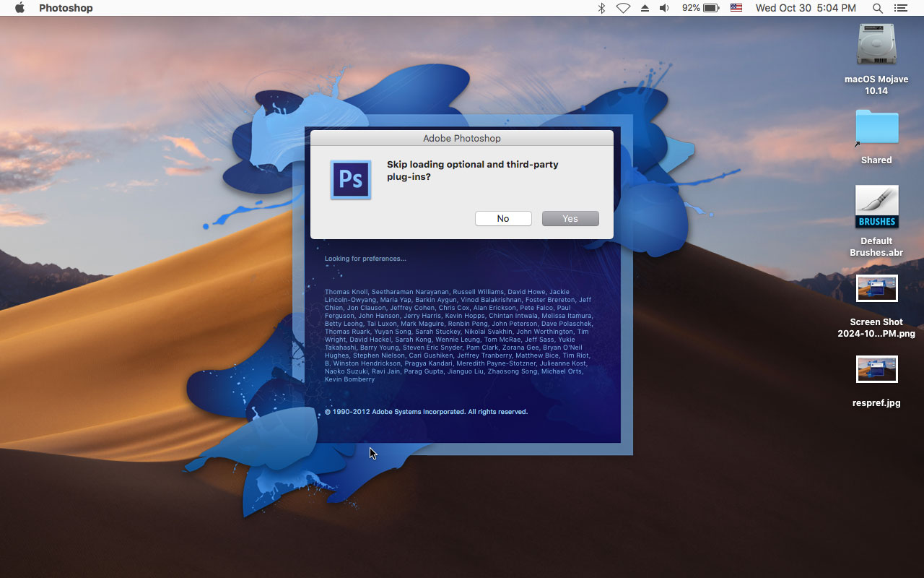Click the Ps logo in the dialog
This screenshot has height=578, width=924.
(x=350, y=179)
